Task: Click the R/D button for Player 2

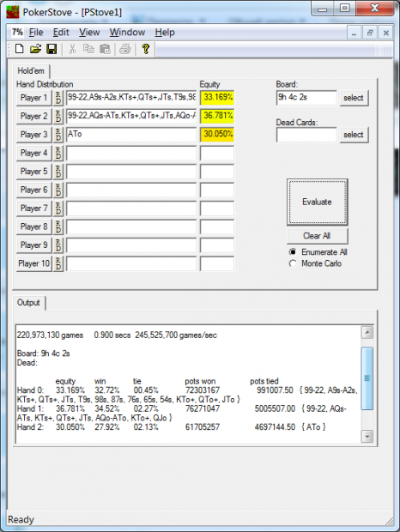Action: [x=58, y=116]
